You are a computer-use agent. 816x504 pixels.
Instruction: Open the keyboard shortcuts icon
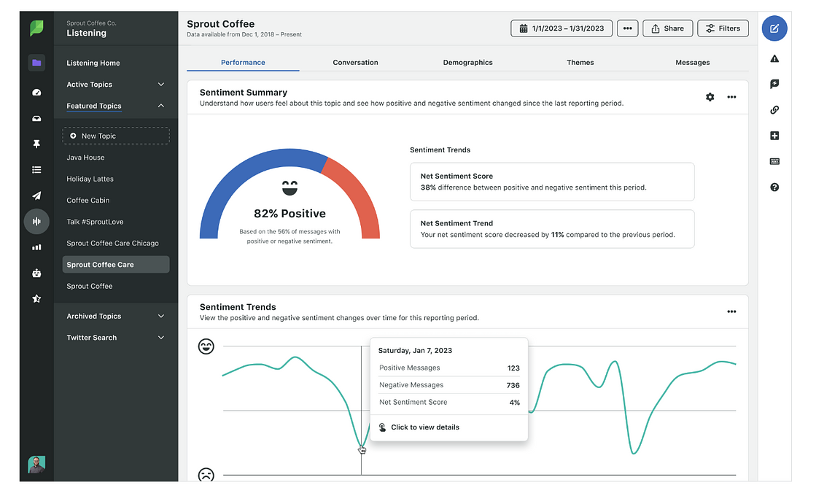(774, 161)
